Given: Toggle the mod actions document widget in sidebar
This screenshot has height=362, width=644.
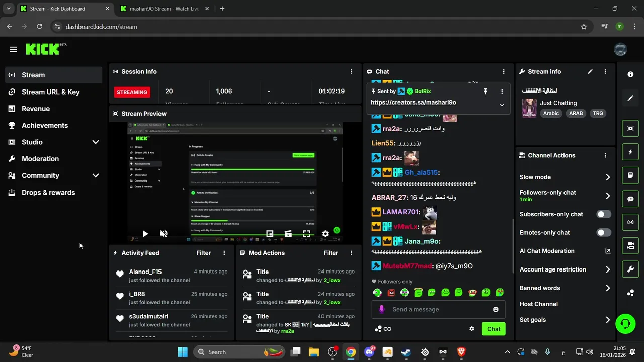Looking at the screenshot, I should (x=630, y=175).
